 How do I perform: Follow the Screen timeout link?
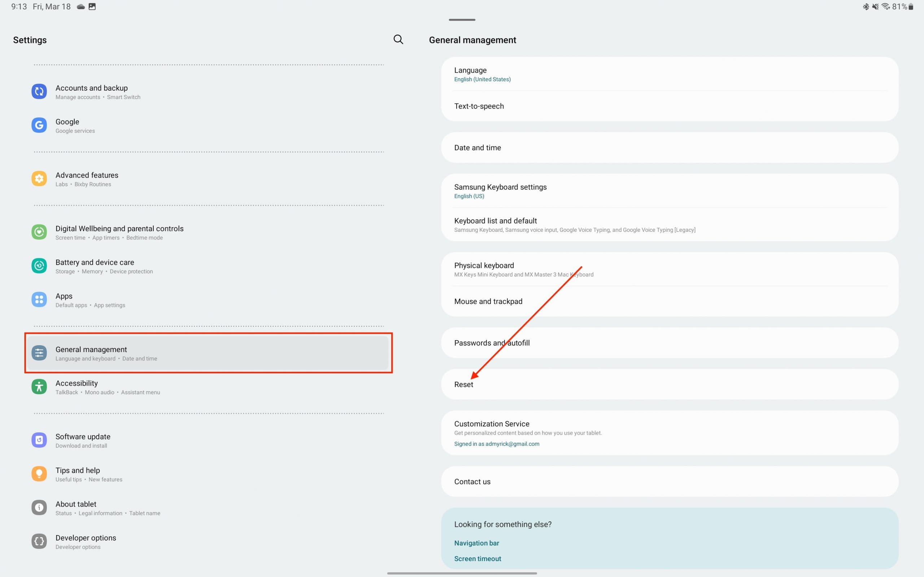click(x=478, y=559)
